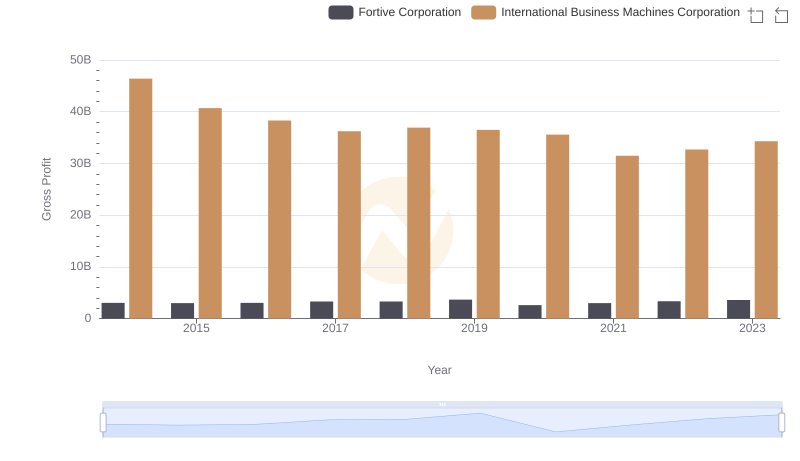Toggle International Business Machines Corporation legend series

point(605,12)
